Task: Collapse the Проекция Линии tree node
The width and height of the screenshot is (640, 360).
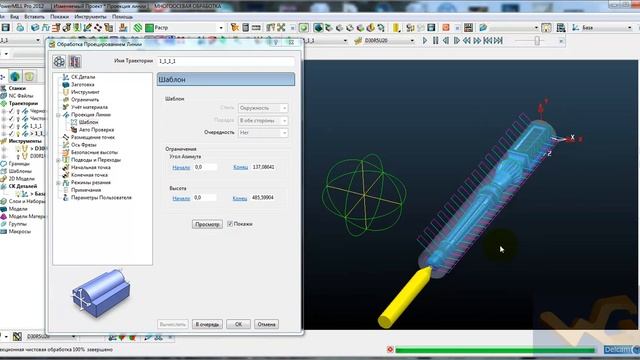Action: click(58, 115)
